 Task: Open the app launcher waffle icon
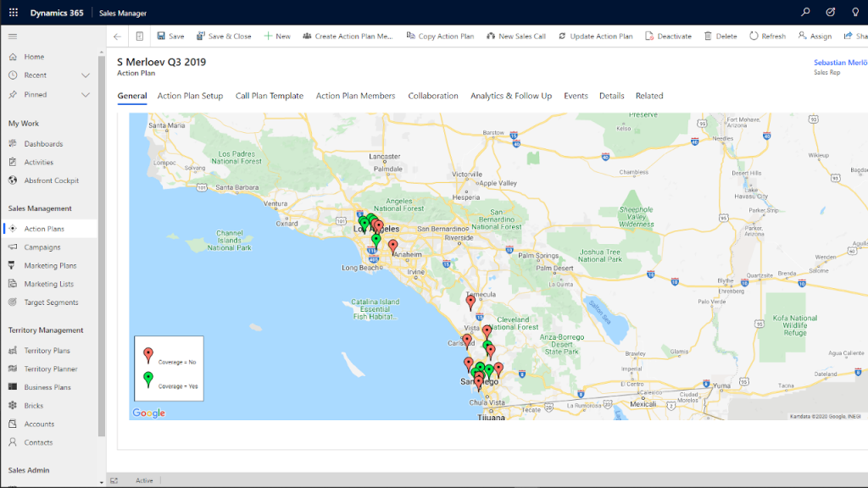(14, 12)
